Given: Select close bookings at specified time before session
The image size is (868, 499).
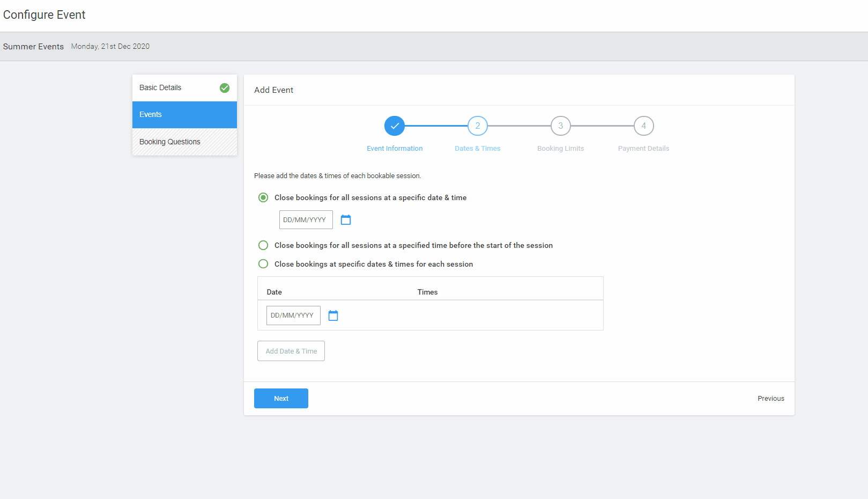Looking at the screenshot, I should [x=263, y=245].
